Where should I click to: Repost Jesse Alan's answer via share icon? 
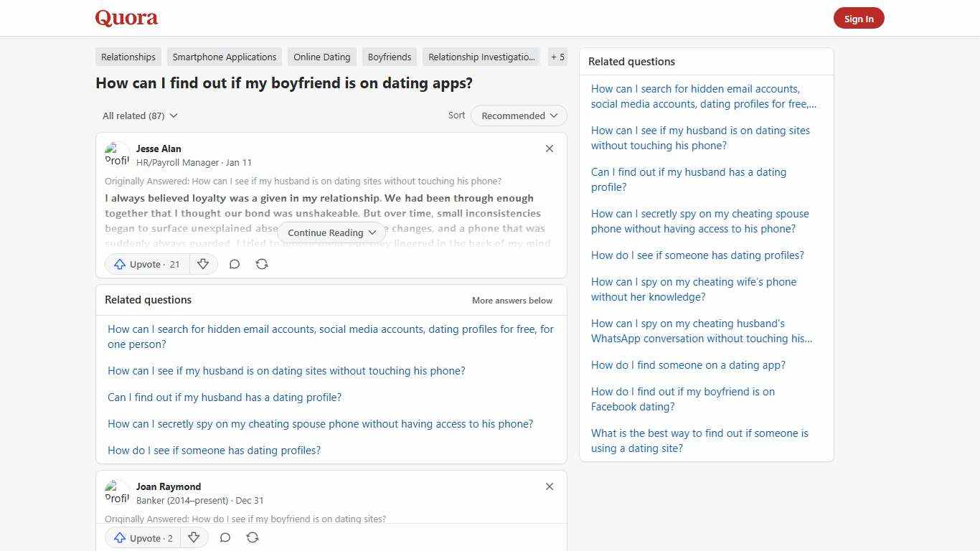[262, 264]
